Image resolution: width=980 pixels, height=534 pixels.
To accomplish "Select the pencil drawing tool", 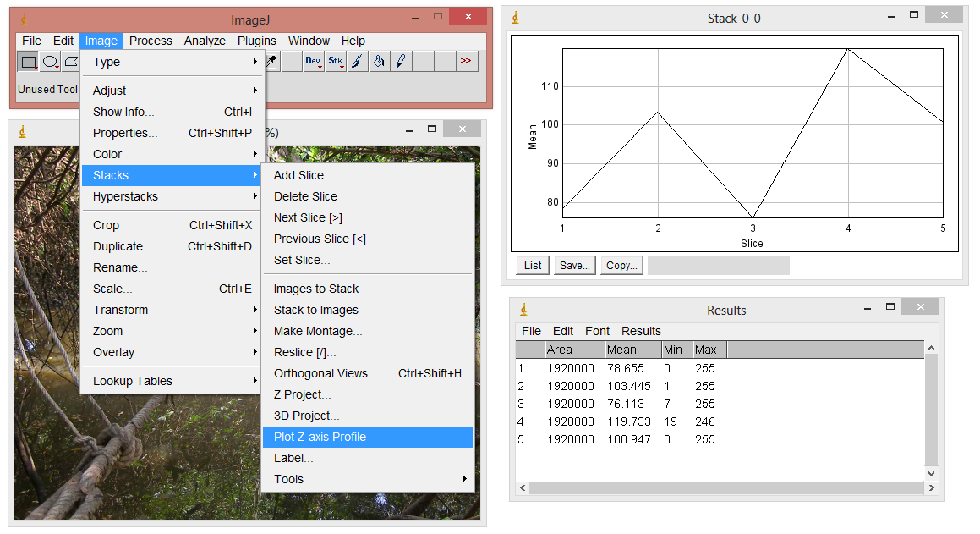I will (x=401, y=61).
